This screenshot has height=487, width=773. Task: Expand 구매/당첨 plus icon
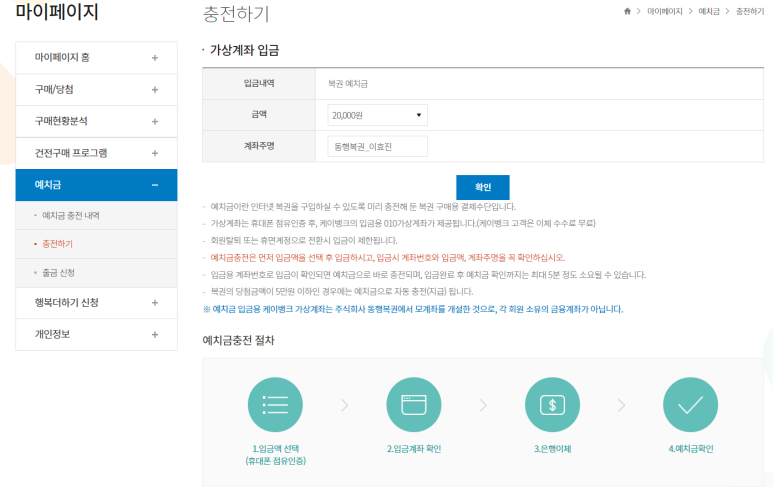(x=155, y=90)
